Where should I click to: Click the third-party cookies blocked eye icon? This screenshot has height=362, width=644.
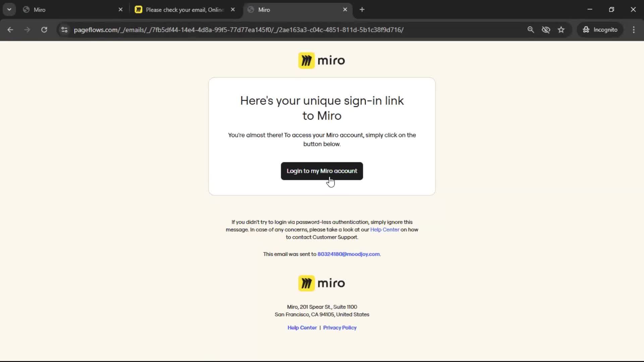[546, 29]
